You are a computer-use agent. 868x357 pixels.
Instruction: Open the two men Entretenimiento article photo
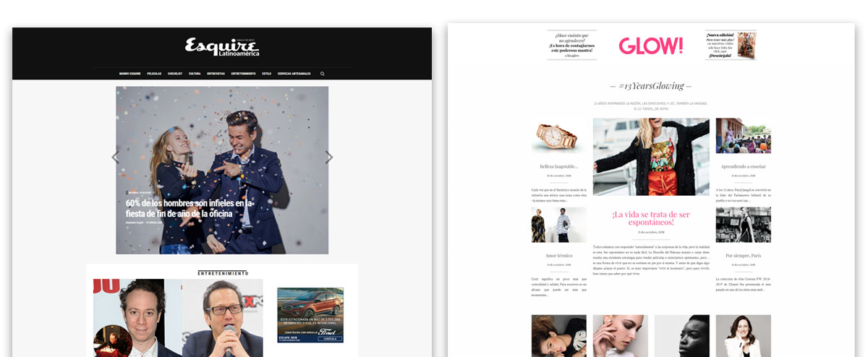(178, 318)
